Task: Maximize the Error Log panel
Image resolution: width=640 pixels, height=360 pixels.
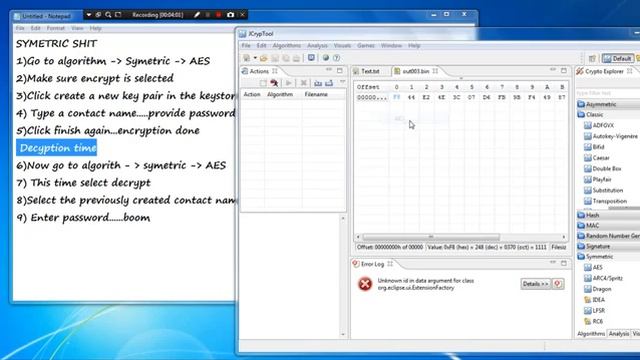Action: 564,263
